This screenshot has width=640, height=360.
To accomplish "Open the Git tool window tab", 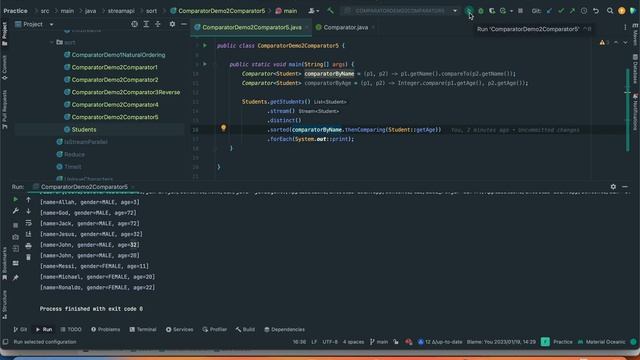I will [x=20, y=329].
